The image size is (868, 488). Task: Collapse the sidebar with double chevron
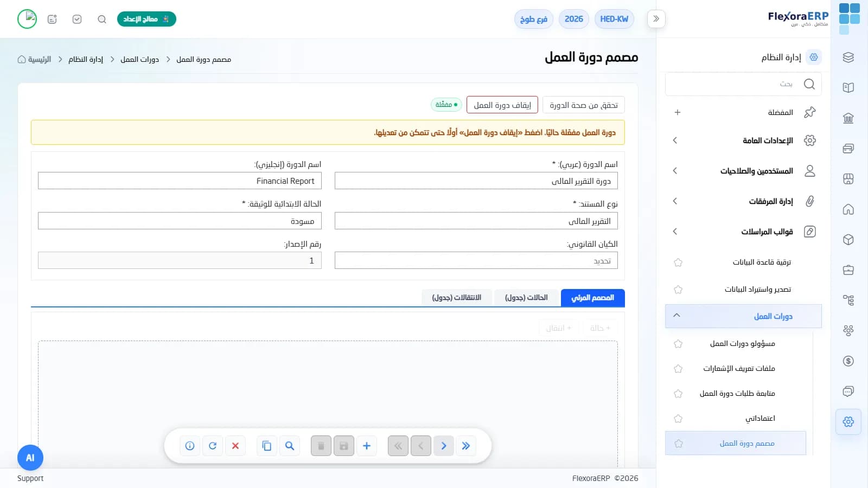click(656, 19)
